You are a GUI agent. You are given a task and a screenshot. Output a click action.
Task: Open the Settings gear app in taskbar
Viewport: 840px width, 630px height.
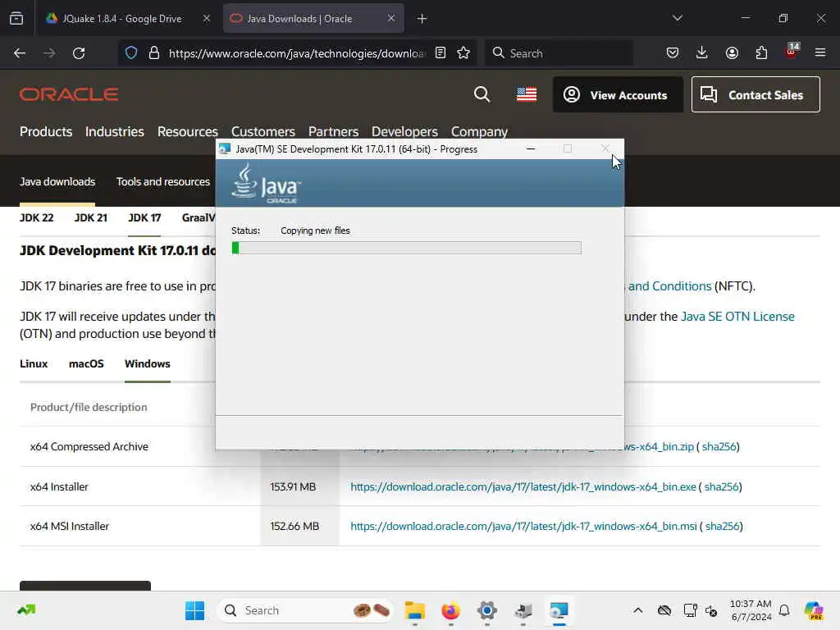(x=487, y=610)
